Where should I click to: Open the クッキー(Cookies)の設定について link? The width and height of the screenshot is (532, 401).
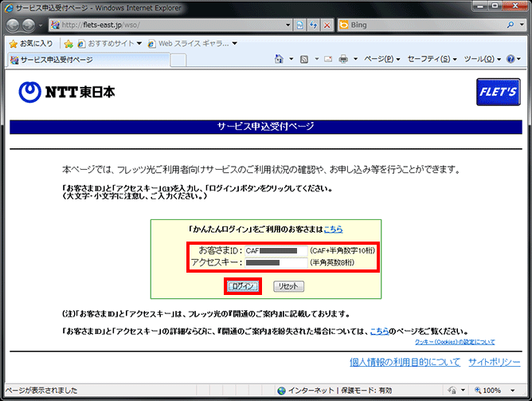coord(455,342)
